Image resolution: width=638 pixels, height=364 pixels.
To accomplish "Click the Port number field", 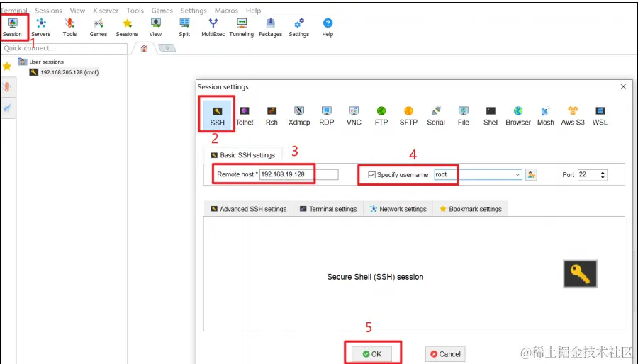I will pos(588,175).
